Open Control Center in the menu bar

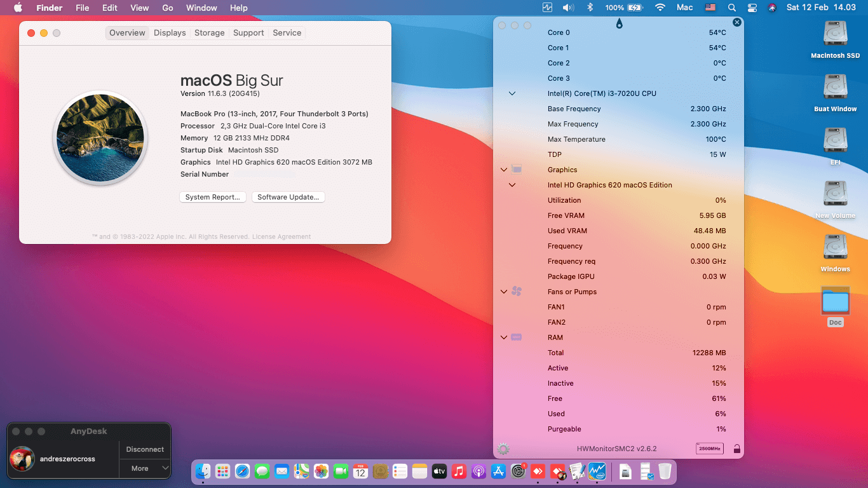752,8
